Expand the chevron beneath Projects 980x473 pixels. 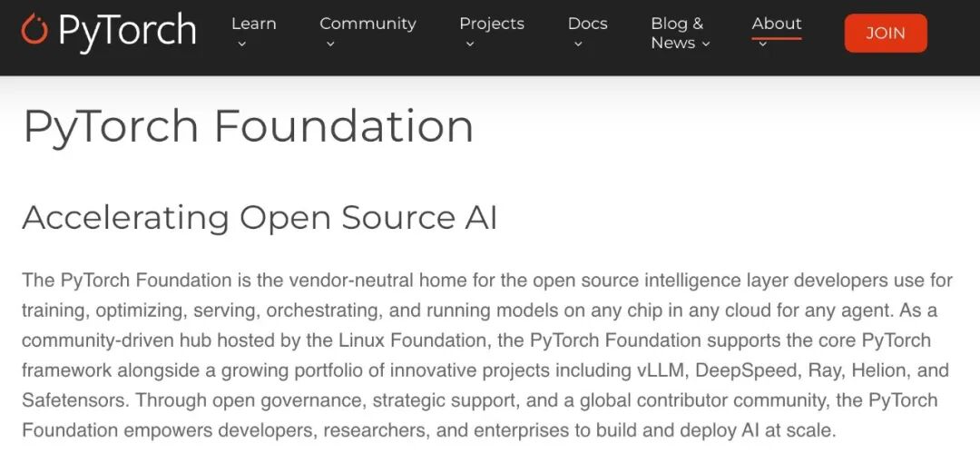coord(470,44)
